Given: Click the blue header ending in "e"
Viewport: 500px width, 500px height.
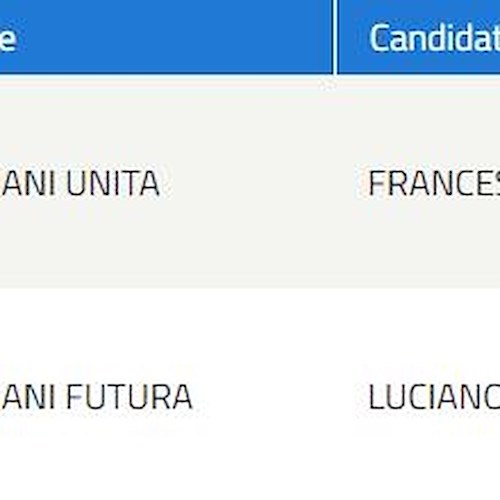Looking at the screenshot, I should pos(166,37).
